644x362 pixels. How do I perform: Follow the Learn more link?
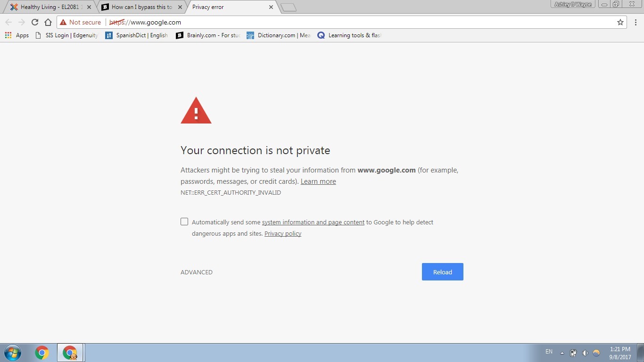[318, 181]
